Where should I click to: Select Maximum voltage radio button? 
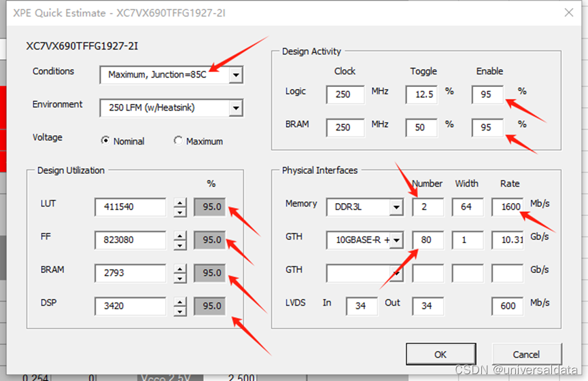(178, 141)
